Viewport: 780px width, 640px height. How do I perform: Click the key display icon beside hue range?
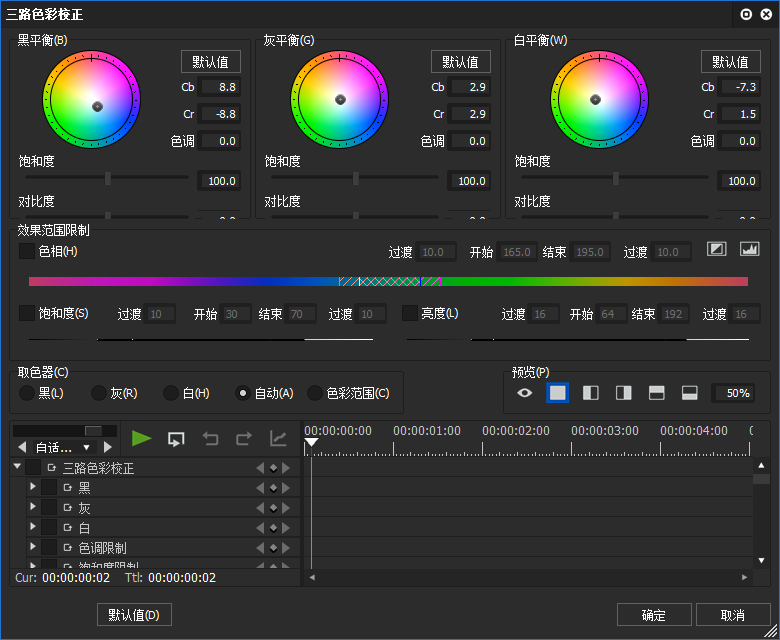click(716, 249)
